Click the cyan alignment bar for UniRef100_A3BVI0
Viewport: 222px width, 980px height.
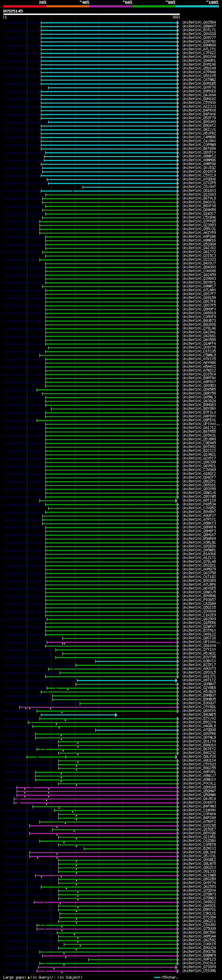pos(137,661)
